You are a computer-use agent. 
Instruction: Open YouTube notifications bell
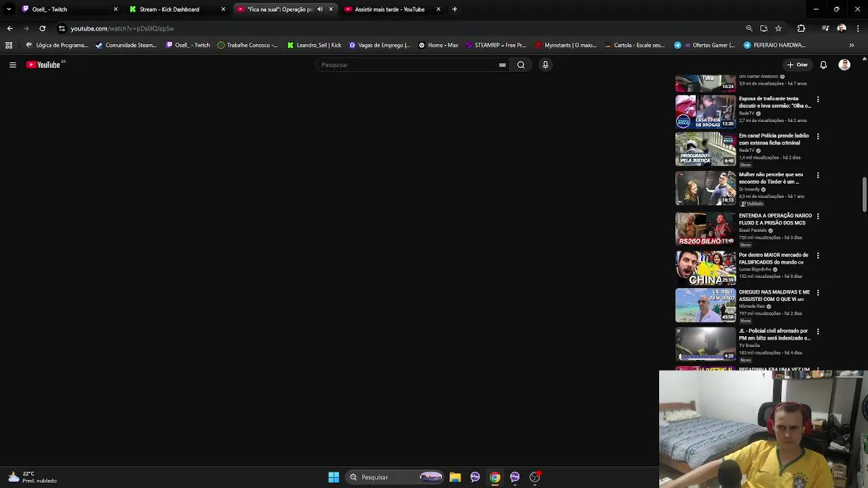pyautogui.click(x=823, y=65)
